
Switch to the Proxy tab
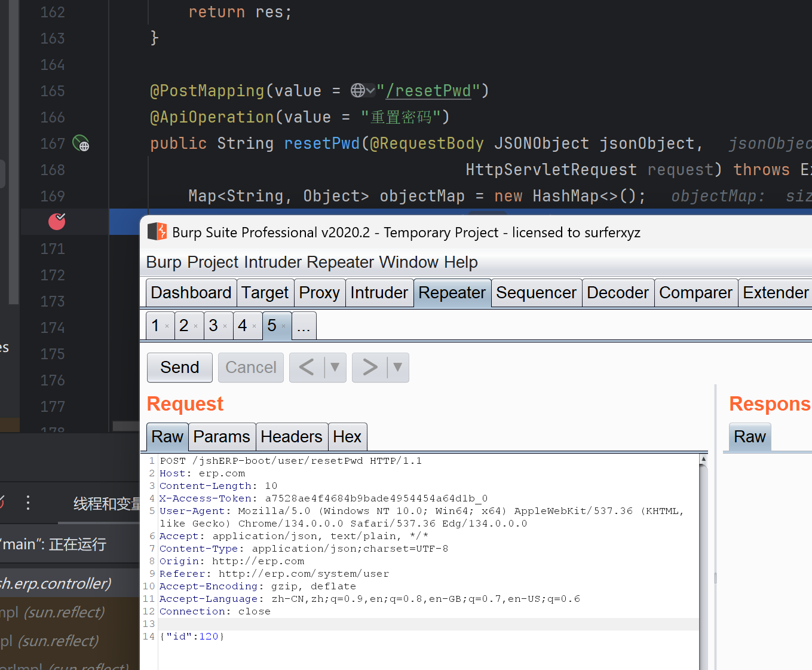(320, 293)
